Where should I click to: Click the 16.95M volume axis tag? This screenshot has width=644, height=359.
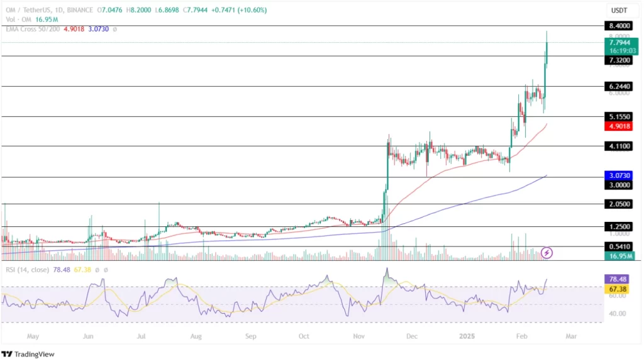620,256
